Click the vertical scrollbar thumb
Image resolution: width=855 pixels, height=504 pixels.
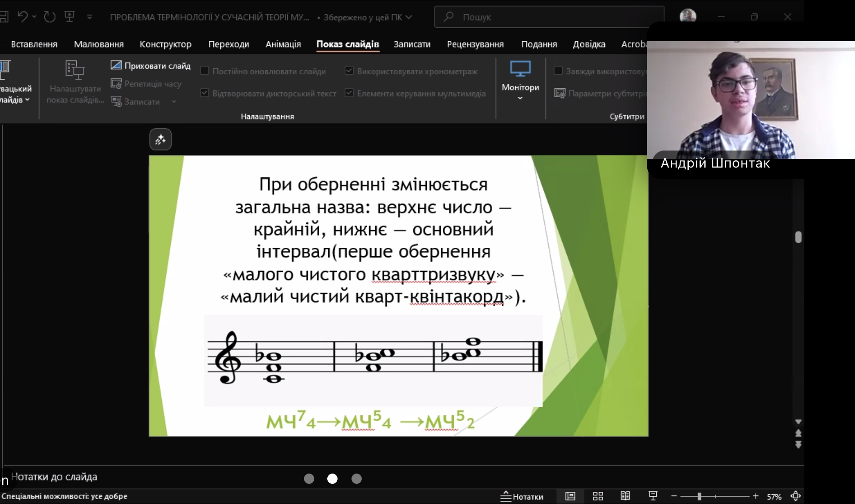click(798, 237)
